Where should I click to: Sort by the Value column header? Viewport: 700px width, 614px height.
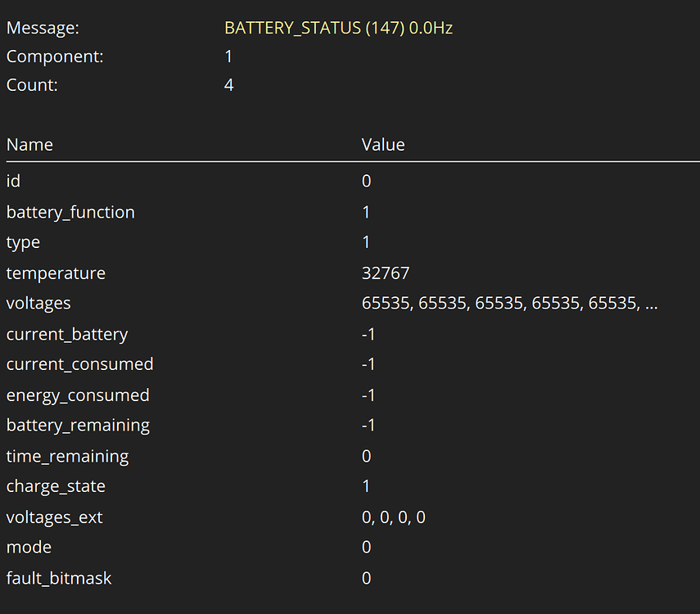pyautogui.click(x=383, y=144)
